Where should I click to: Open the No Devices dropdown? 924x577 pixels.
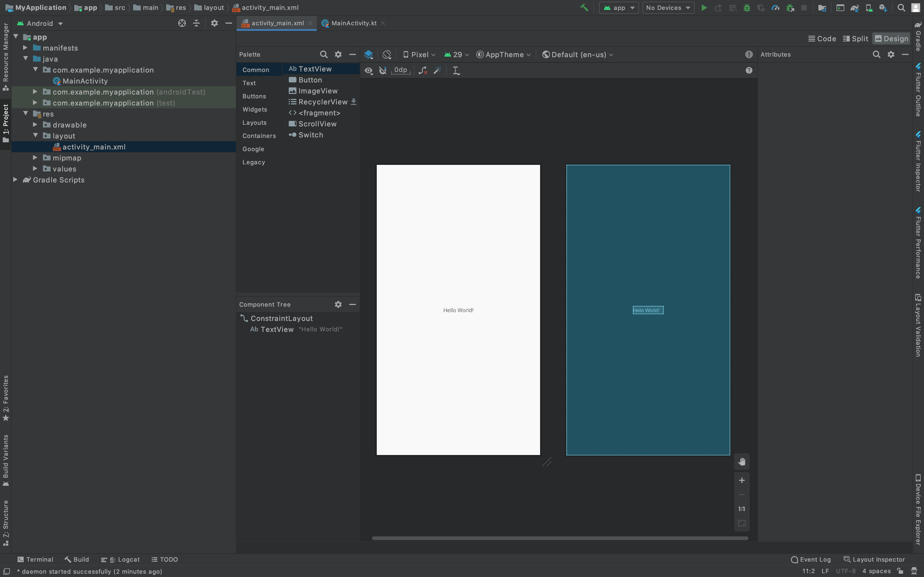(668, 8)
